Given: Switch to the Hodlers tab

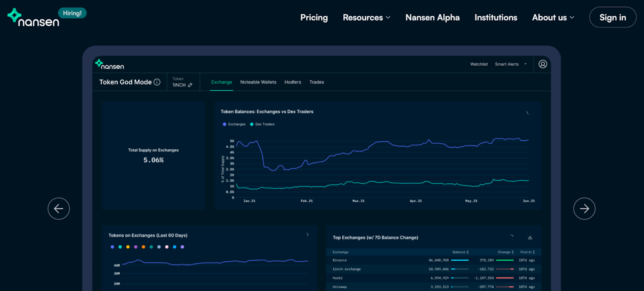Looking at the screenshot, I should pos(292,82).
